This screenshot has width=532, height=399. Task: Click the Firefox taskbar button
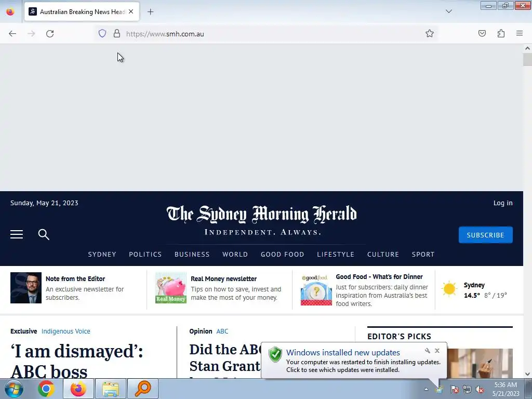78,389
